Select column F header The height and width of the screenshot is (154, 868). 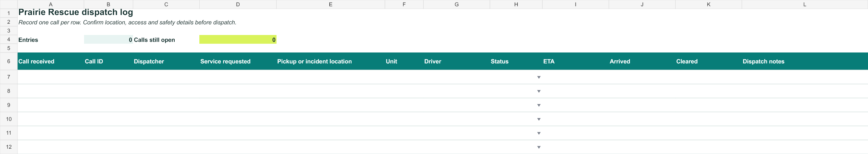(x=404, y=4)
